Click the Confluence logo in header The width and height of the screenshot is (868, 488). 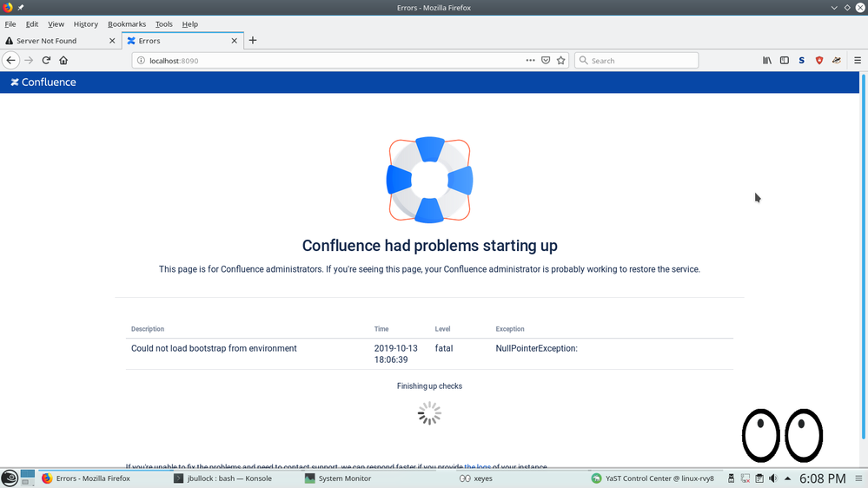coord(43,82)
